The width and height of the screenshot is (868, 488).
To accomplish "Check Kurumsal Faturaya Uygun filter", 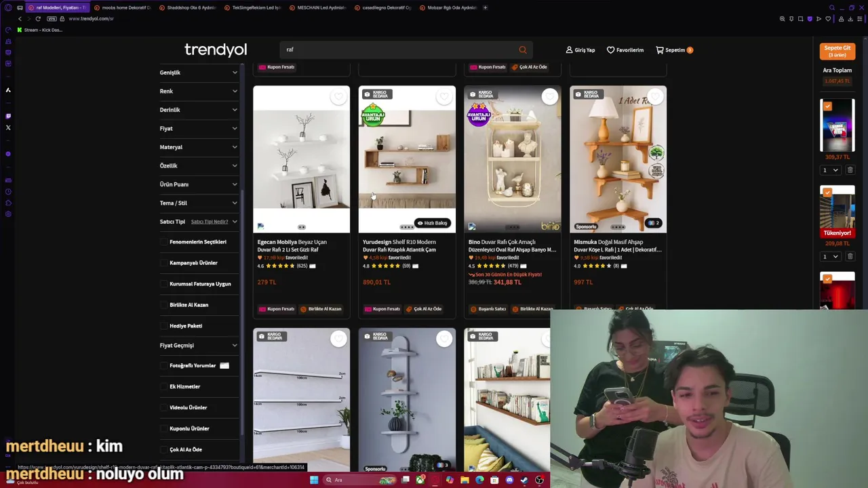I will coord(163,284).
